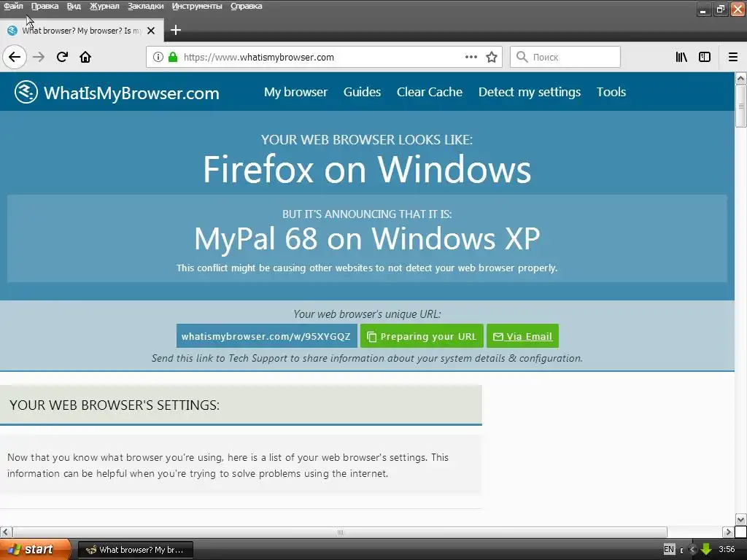Screen dimensions: 747x560
Task: Click the Поиск search field
Action: 565,57
